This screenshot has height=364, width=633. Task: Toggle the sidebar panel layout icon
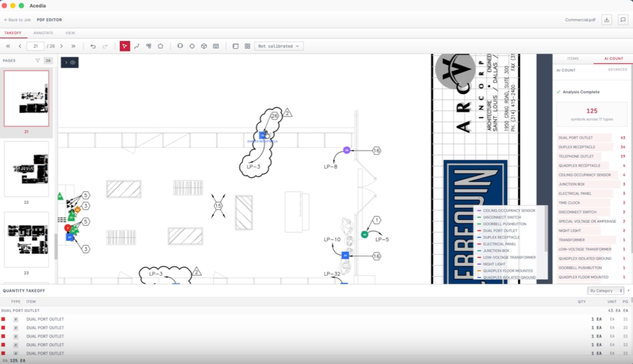(235, 46)
